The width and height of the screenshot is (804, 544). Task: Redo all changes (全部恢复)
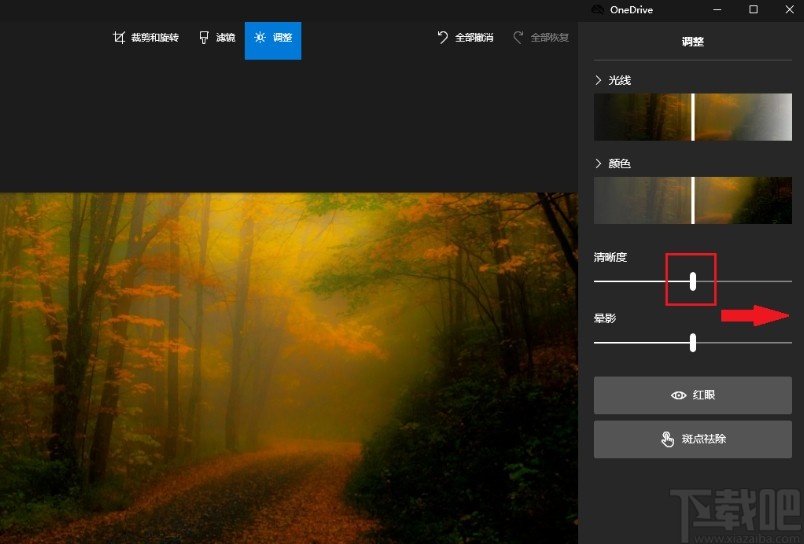pyautogui.click(x=541, y=37)
